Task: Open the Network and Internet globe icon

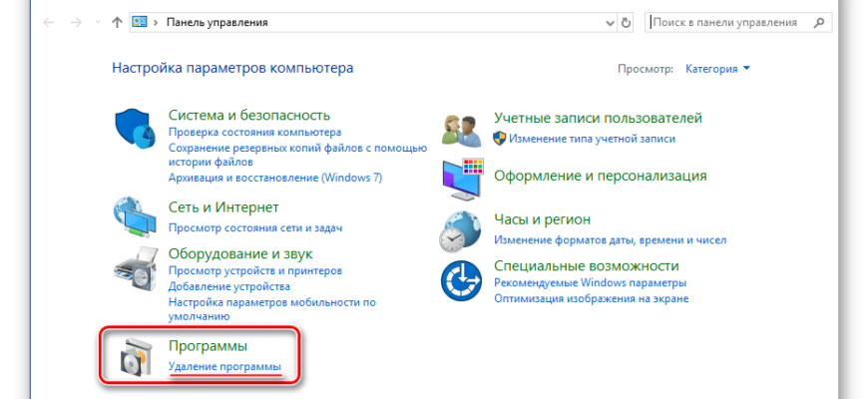Action: (x=136, y=217)
